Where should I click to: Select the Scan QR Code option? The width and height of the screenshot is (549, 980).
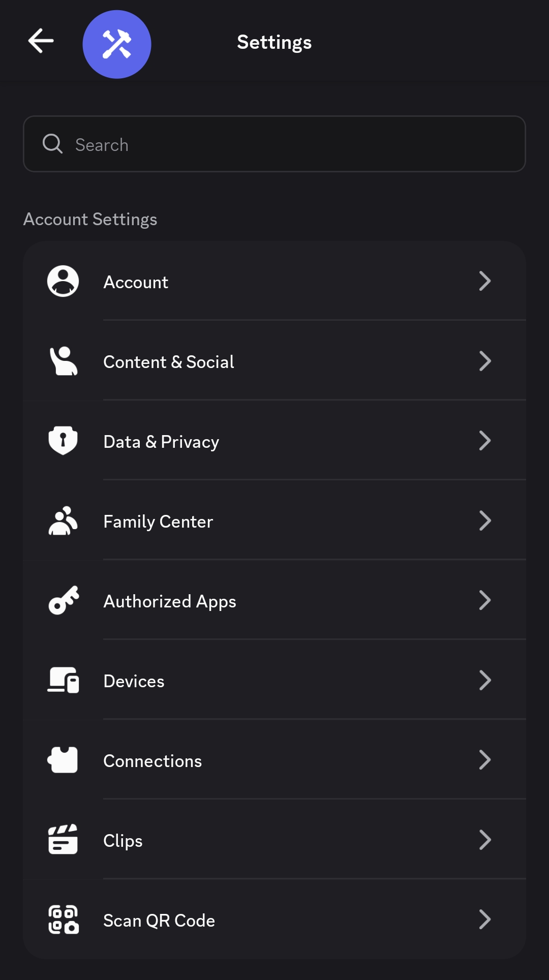coord(274,919)
